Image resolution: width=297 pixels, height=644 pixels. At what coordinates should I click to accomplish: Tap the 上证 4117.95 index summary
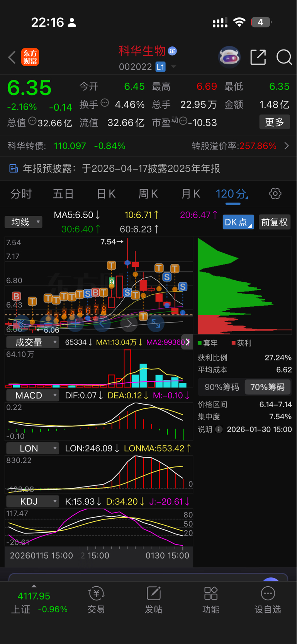coord(39,602)
